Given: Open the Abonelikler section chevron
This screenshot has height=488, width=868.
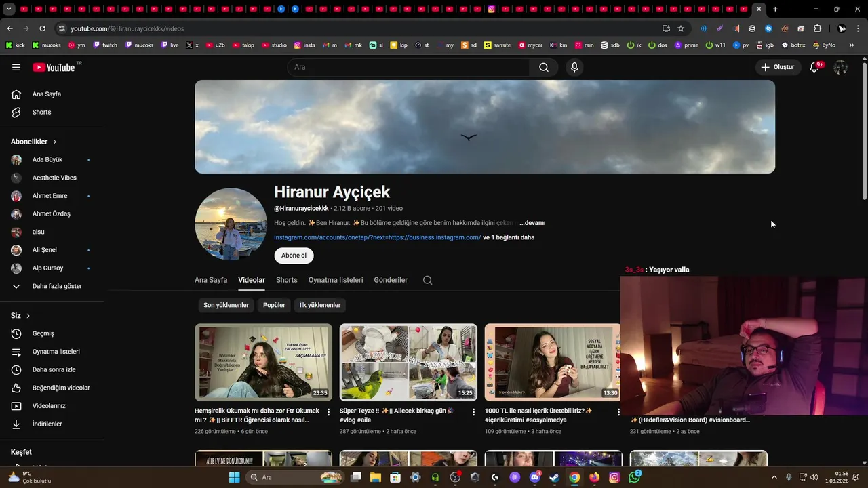Looking at the screenshot, I should pos(55,142).
